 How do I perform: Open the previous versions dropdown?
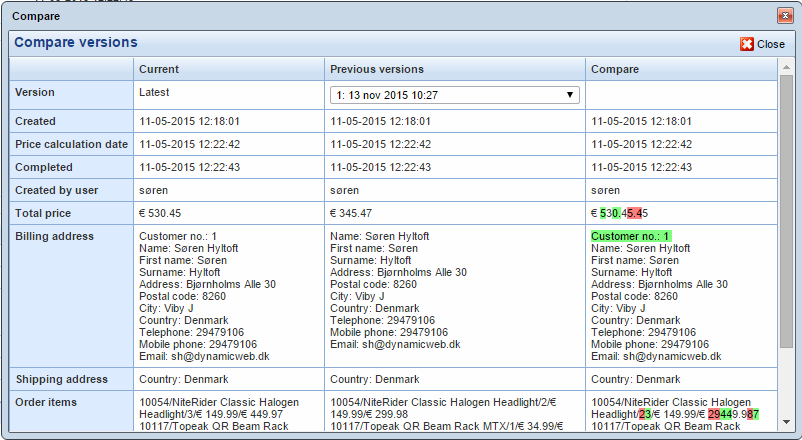coord(455,95)
